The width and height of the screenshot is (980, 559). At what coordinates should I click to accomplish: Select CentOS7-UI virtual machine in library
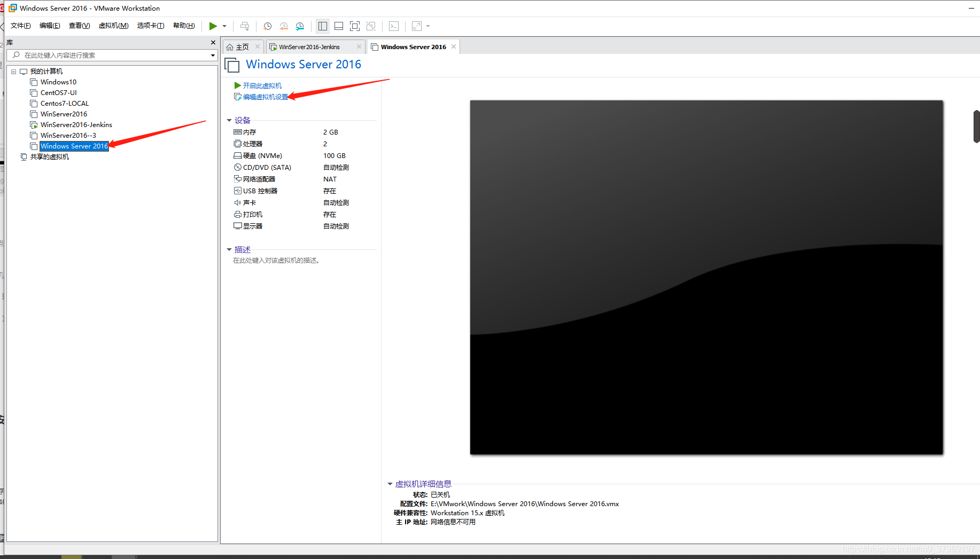pyautogui.click(x=59, y=93)
